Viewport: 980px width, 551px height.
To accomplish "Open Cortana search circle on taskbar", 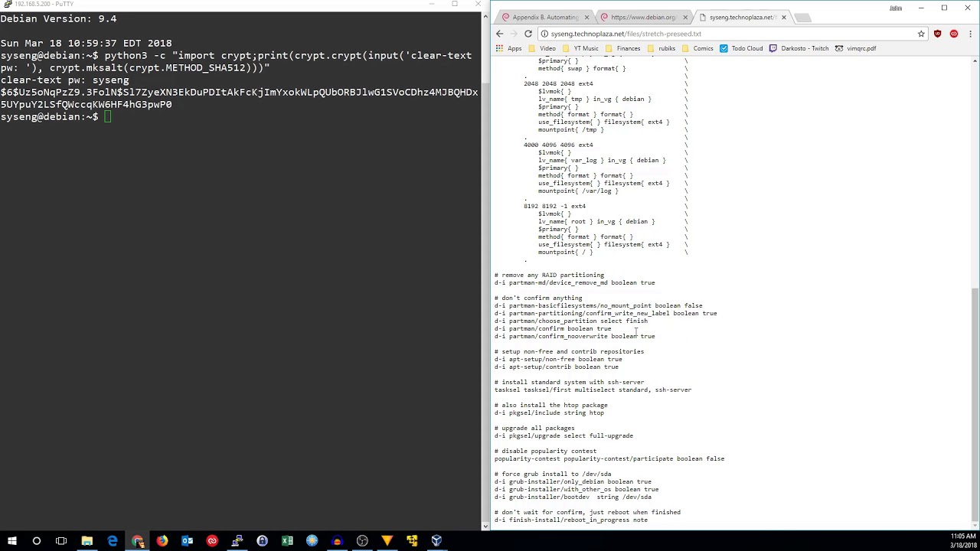I will coord(36,541).
